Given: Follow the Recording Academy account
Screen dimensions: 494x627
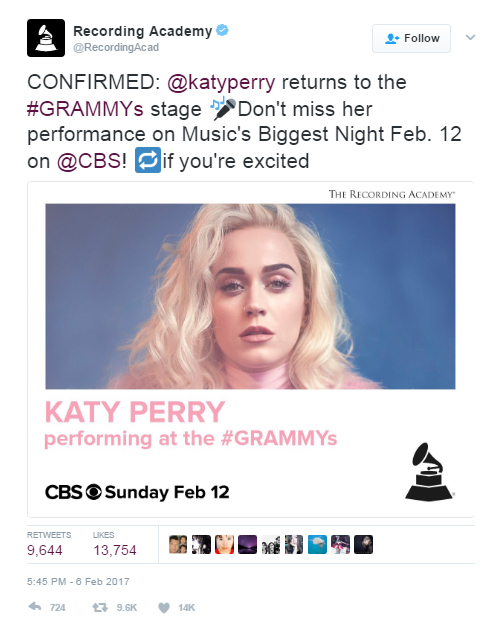Looking at the screenshot, I should [411, 38].
